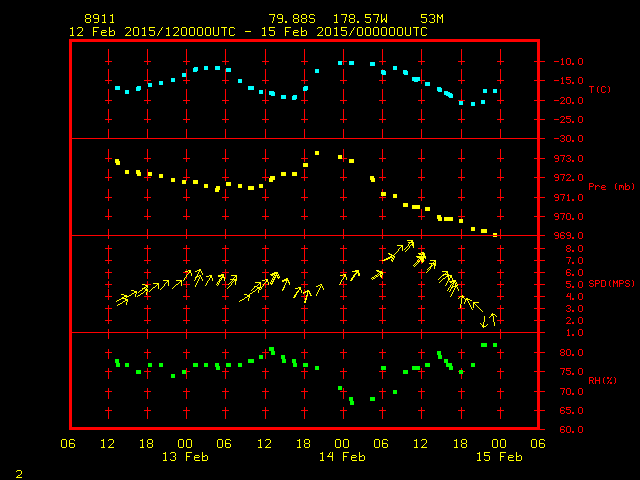Click the 972.0 pressure tick label
The image size is (640, 480).
click(x=569, y=178)
